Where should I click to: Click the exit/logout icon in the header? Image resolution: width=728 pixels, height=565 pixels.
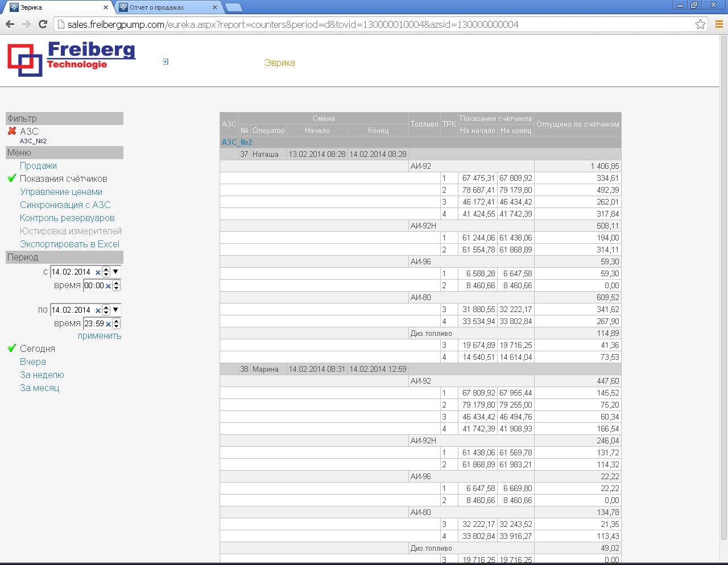point(165,61)
